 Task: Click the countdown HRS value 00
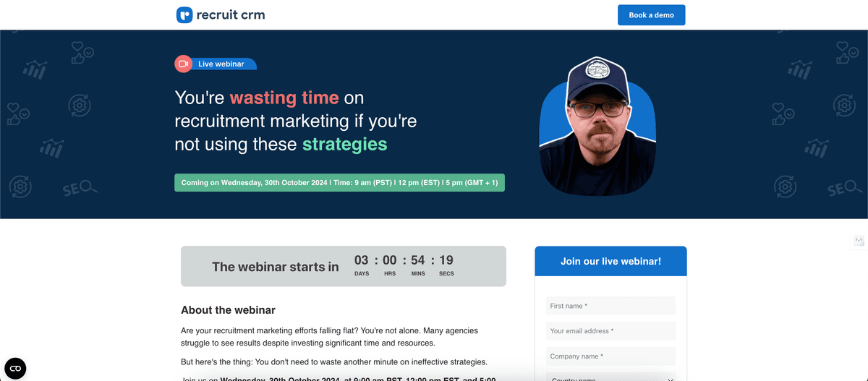pyautogui.click(x=390, y=260)
